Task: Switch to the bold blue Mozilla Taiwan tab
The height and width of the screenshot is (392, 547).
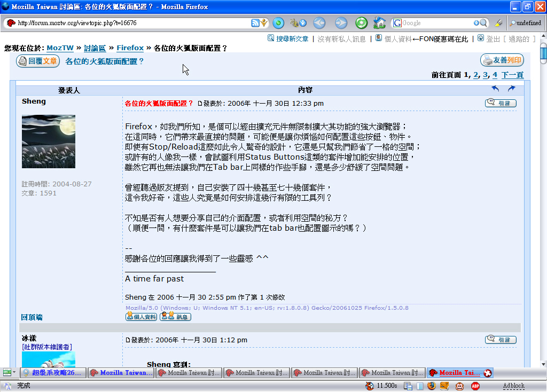Action: pyautogui.click(x=121, y=373)
